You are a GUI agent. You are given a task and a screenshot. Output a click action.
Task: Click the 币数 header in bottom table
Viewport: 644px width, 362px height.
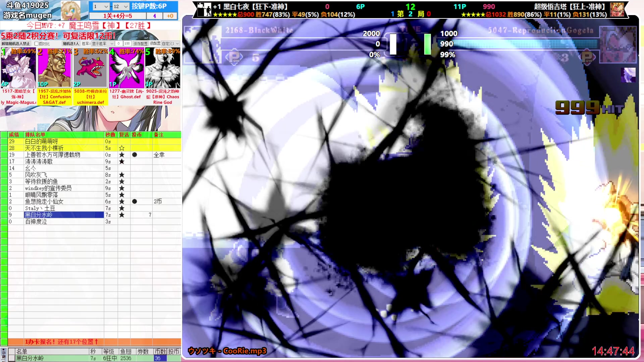160,351
